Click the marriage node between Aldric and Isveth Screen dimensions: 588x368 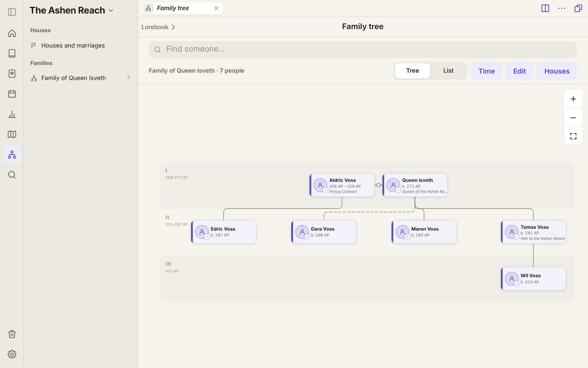pyautogui.click(x=379, y=185)
